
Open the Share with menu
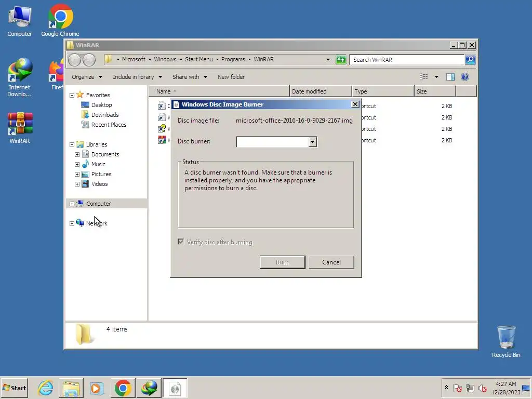coord(190,77)
